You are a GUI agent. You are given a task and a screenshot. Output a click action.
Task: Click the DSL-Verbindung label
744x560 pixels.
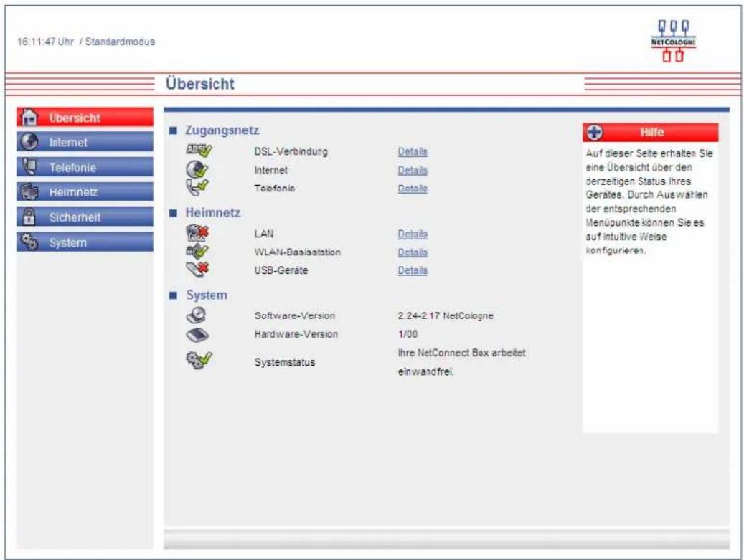(291, 152)
